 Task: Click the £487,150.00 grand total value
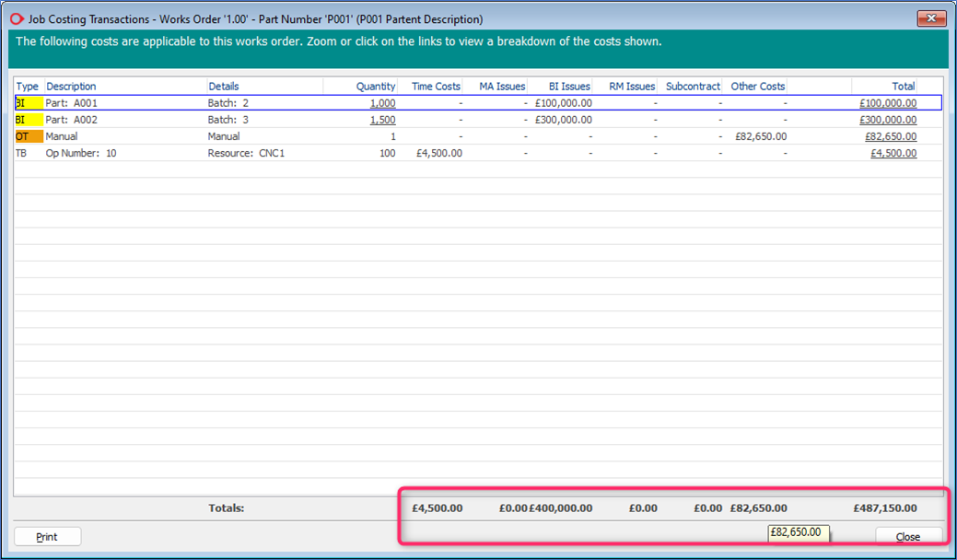[885, 507]
